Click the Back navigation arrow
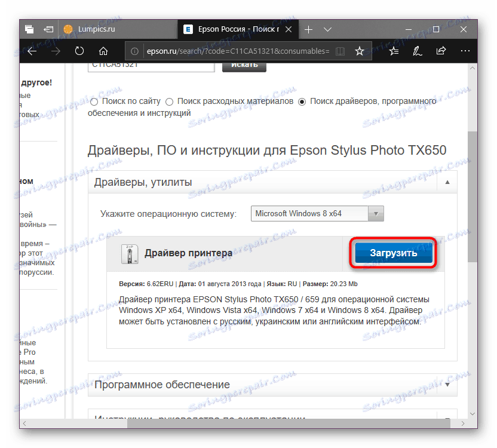497x448 pixels. [32, 51]
